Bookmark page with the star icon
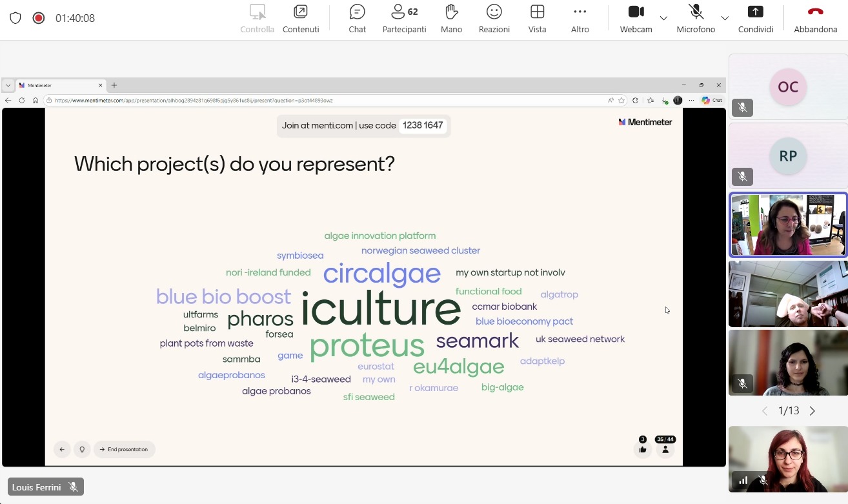This screenshot has height=504, width=848. tap(621, 101)
